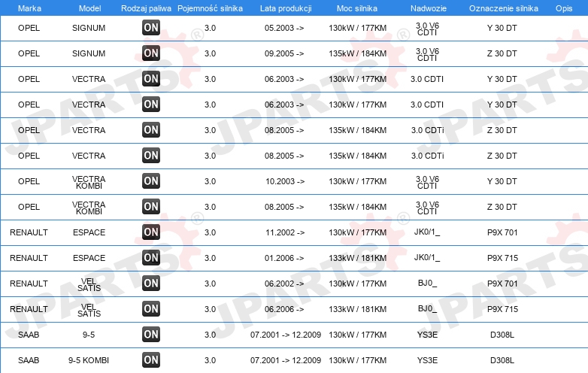Click the '9-5 KOMBI' model cell
The width and height of the screenshot is (588, 373).
[x=89, y=360]
